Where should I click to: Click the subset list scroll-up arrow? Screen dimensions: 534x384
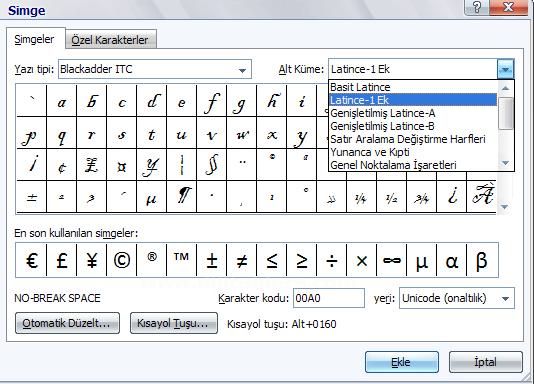tap(505, 88)
